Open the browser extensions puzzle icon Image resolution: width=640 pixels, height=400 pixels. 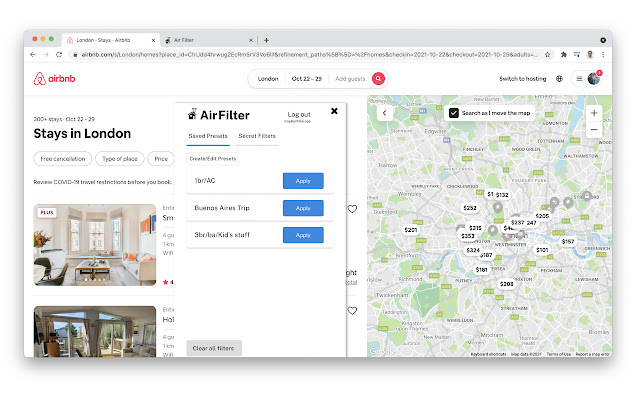[564, 54]
